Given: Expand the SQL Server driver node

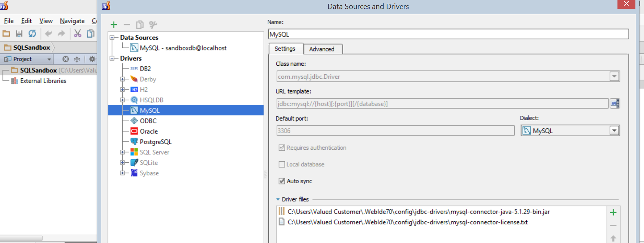Looking at the screenshot, I should 122,152.
